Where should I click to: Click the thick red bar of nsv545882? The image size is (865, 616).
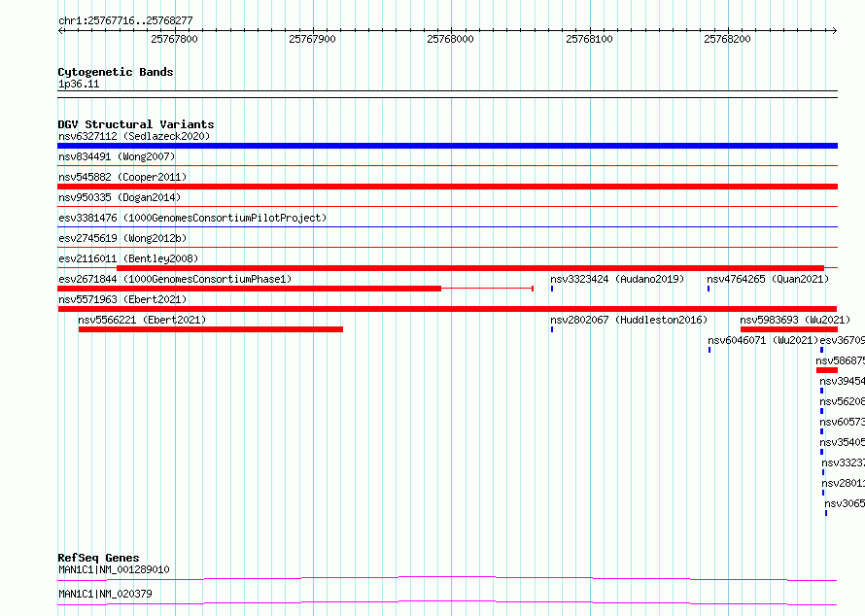pyautogui.click(x=447, y=187)
